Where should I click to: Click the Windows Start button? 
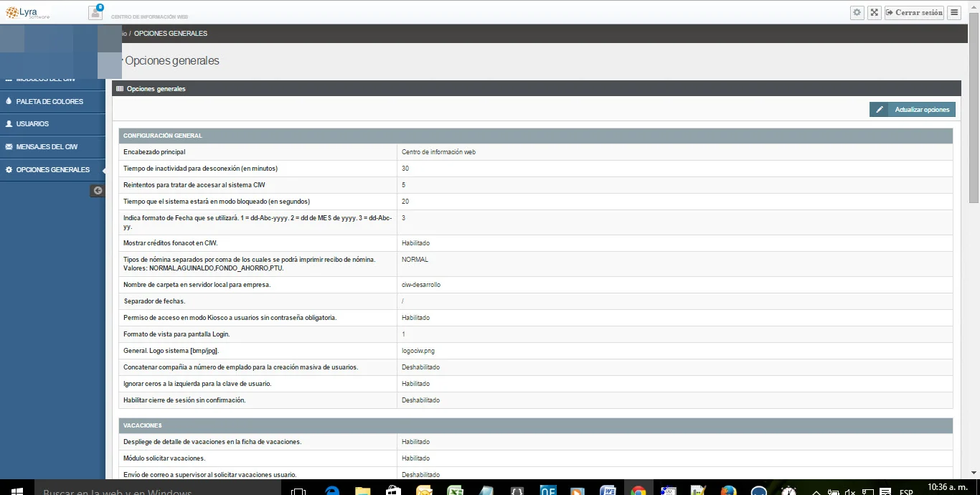[17, 491]
